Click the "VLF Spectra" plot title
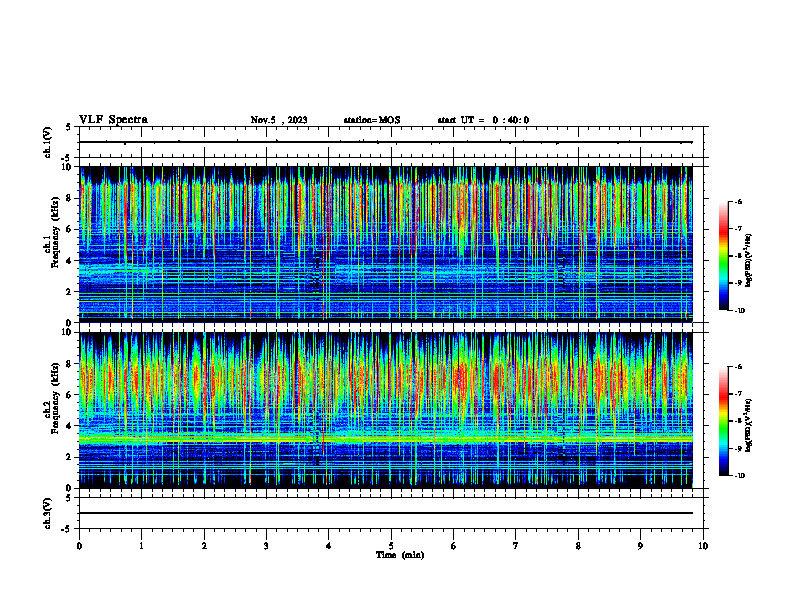 pyautogui.click(x=113, y=120)
